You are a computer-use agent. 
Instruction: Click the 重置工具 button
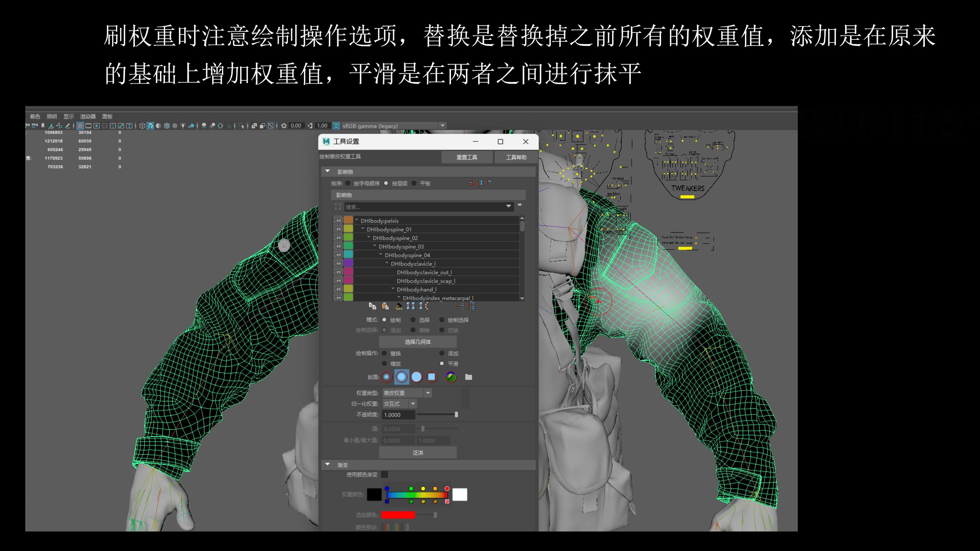point(467,157)
